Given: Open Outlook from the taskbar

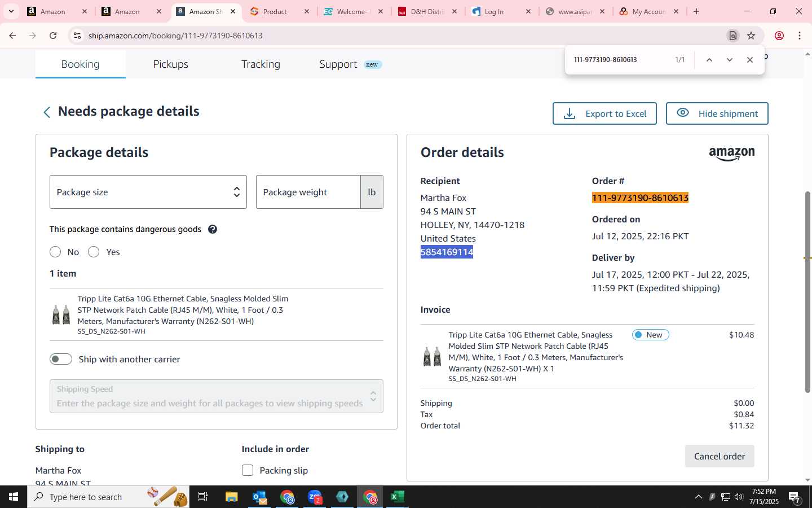Looking at the screenshot, I should click(259, 497).
